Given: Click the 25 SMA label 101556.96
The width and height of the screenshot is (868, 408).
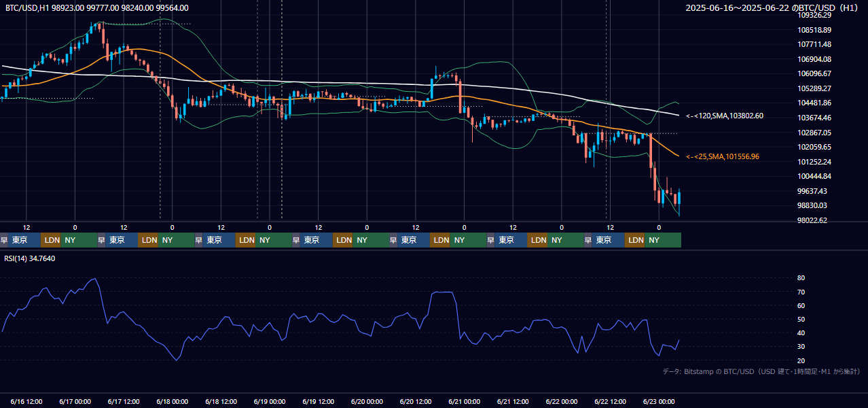Looking at the screenshot, I should (723, 156).
